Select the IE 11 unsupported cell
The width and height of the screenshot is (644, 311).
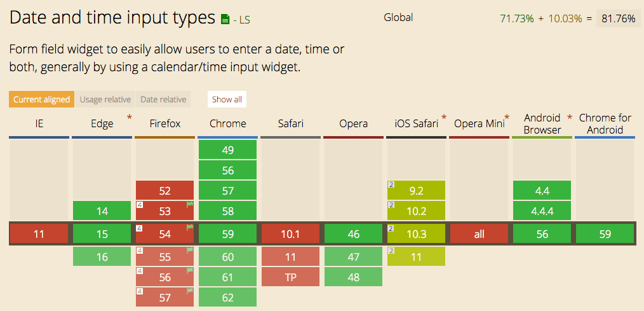(x=39, y=234)
